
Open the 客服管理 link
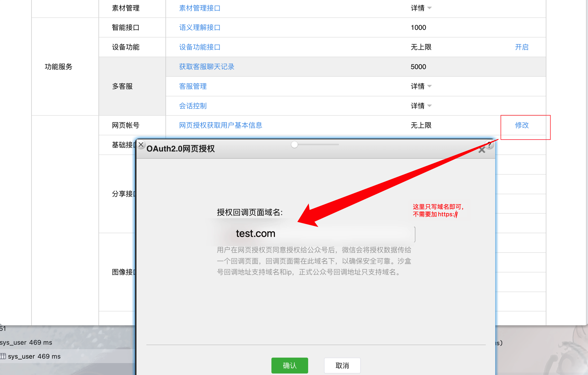[193, 86]
